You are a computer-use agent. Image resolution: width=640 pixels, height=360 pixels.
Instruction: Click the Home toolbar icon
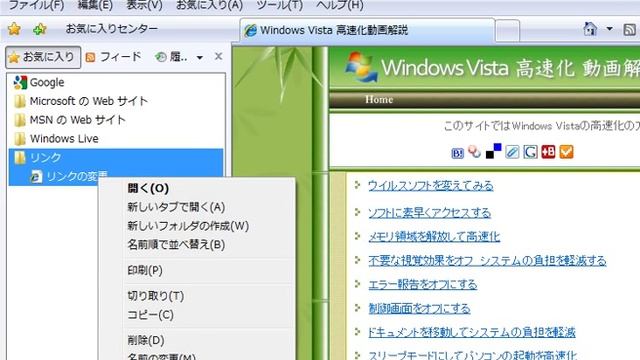(590, 29)
